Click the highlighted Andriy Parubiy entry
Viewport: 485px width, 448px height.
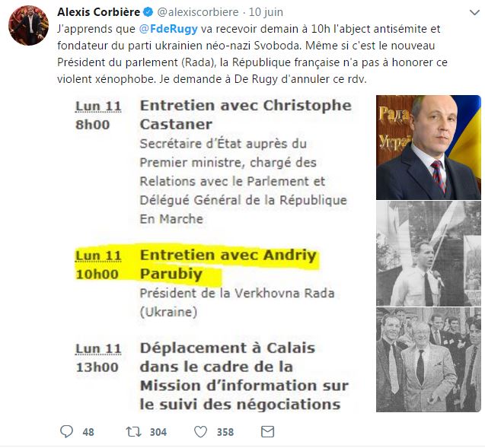pyautogui.click(x=197, y=265)
